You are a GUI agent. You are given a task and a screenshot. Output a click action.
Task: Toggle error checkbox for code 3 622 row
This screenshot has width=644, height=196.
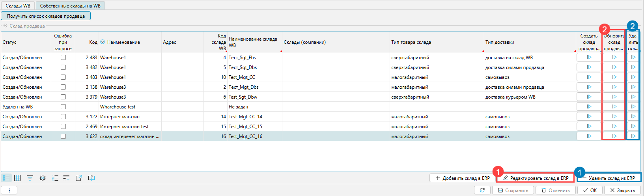63,136
